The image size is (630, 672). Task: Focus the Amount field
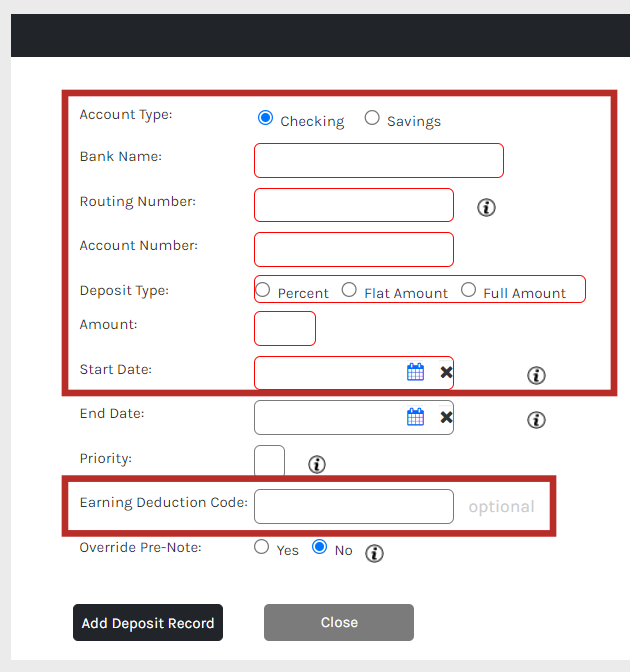(x=285, y=328)
